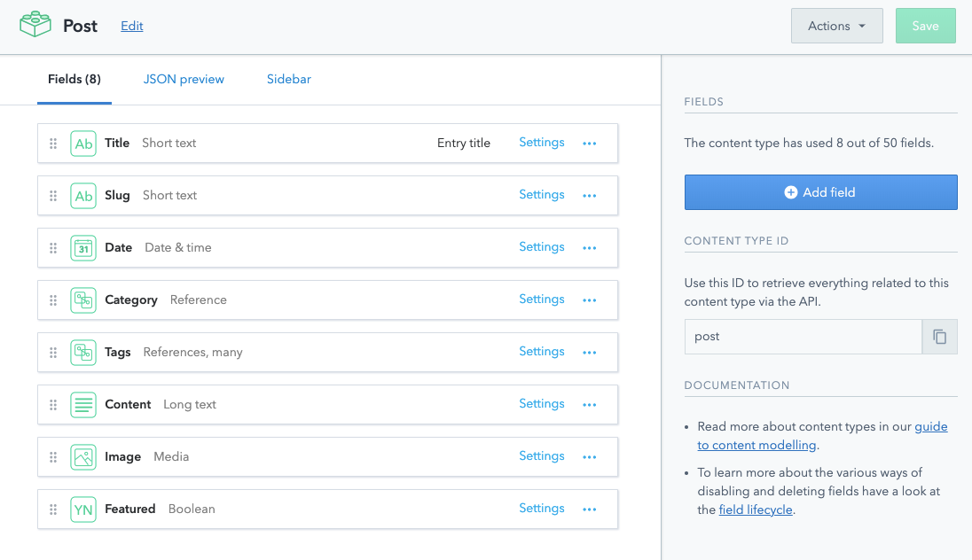The image size is (972, 560).
Task: Open the Sidebar tab
Action: 288,79
